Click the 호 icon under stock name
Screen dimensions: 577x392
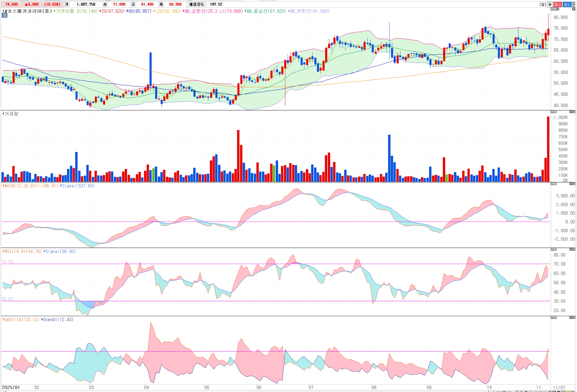click(x=4, y=15)
